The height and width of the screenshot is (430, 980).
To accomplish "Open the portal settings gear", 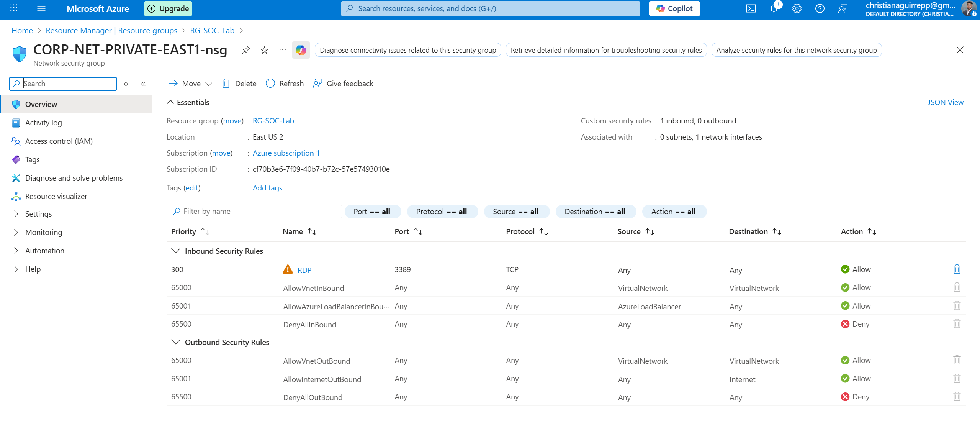I will pyautogui.click(x=797, y=8).
